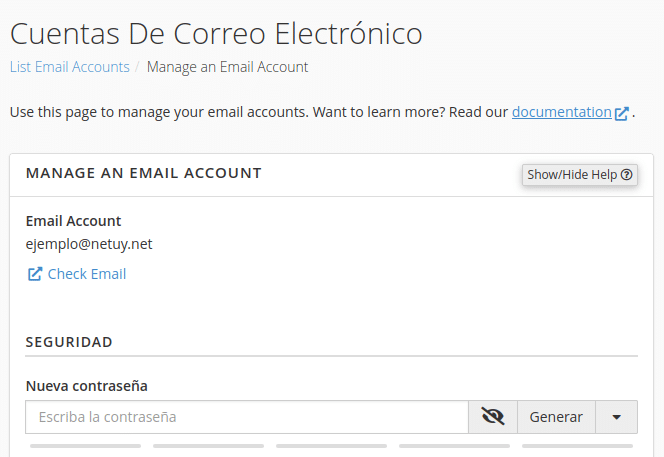Click the Manage an Email Account breadcrumb
664x457 pixels.
point(227,67)
